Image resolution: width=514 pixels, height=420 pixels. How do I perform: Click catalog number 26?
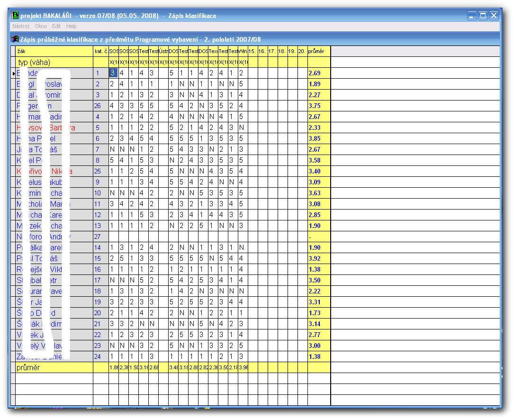click(98, 106)
